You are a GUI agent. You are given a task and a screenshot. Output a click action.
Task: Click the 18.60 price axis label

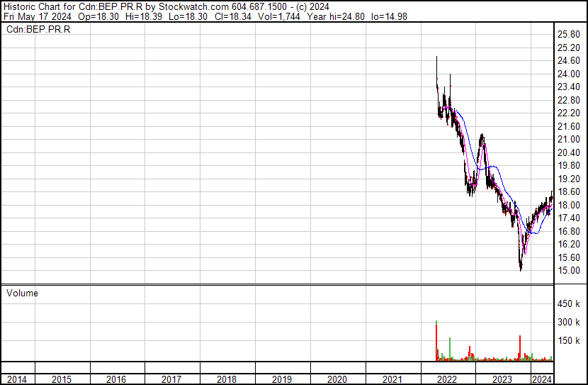(x=569, y=191)
